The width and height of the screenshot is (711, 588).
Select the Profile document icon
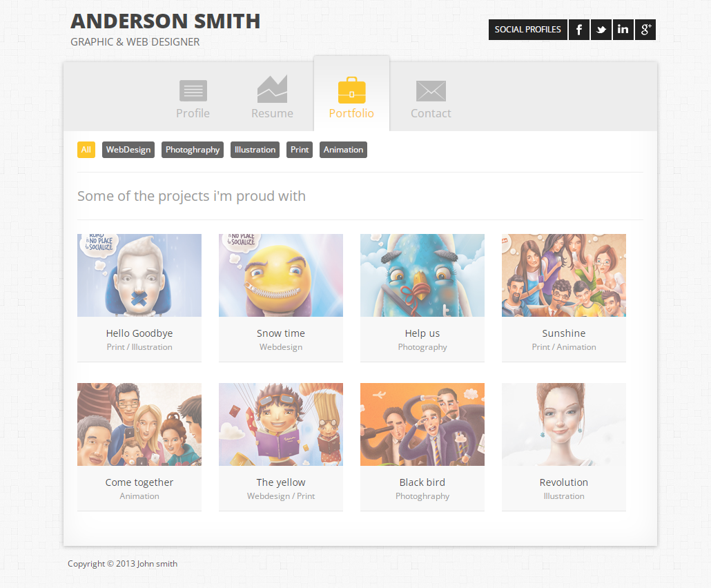(x=193, y=90)
